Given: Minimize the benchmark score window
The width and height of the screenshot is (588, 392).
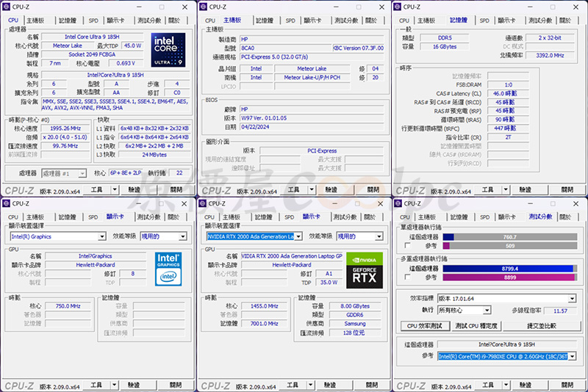Looking at the screenshot, I should coord(530,203).
